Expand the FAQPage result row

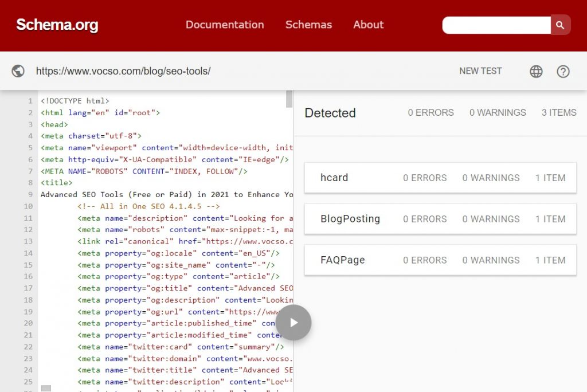[440, 260]
